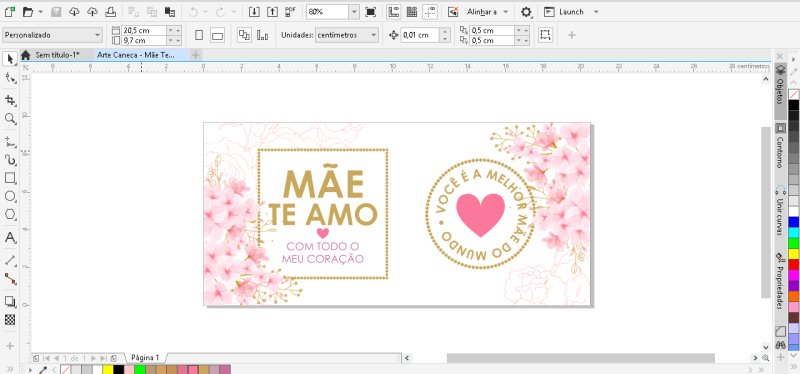
Task: Set page orientation to portrait
Action: click(x=199, y=35)
